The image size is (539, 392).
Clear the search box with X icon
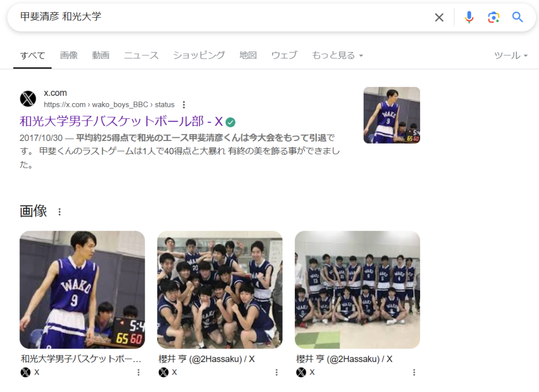(x=439, y=17)
